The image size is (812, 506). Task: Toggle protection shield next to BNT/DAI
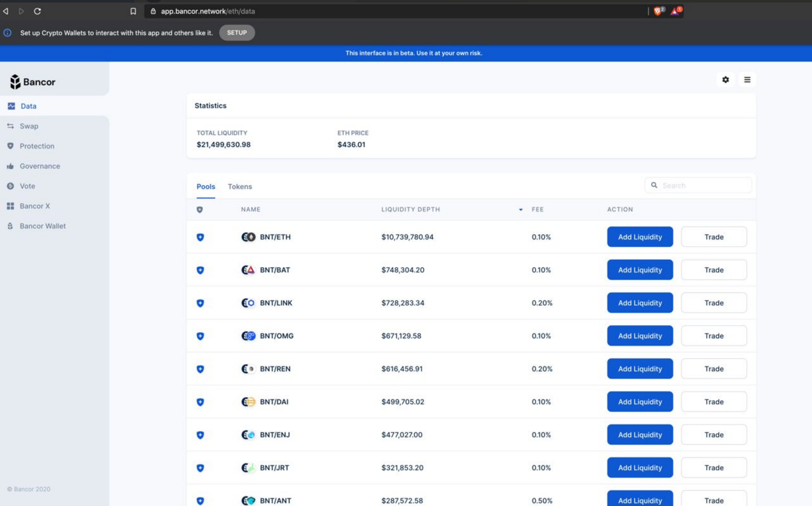coord(200,402)
